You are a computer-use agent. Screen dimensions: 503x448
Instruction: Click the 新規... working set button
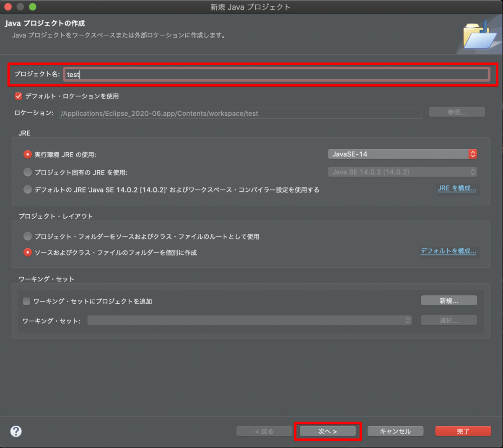coord(449,301)
